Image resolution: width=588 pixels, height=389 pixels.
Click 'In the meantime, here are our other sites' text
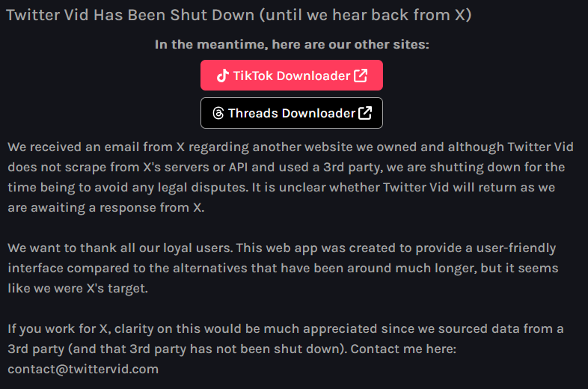point(292,44)
